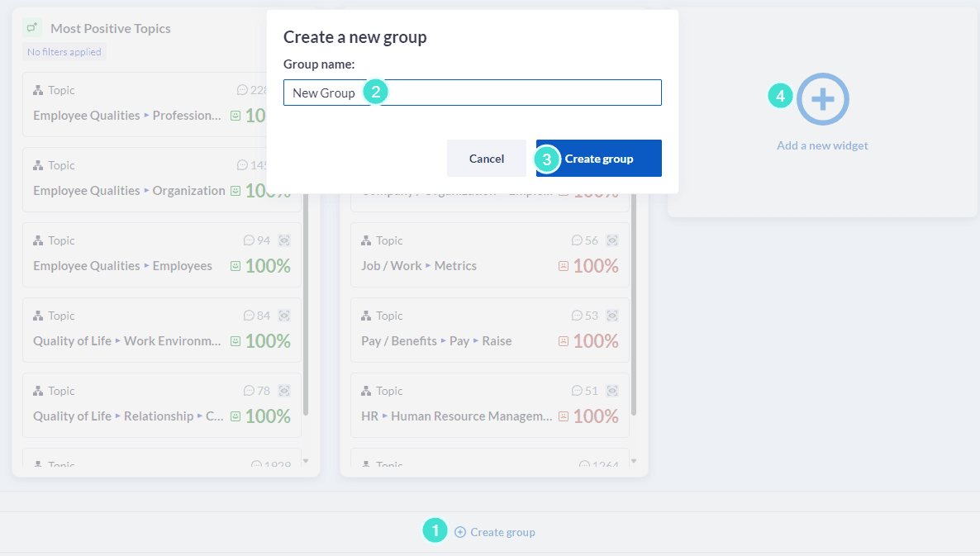Click the Add a new widget link
Viewport: 980px width, 556px height.
pos(822,145)
